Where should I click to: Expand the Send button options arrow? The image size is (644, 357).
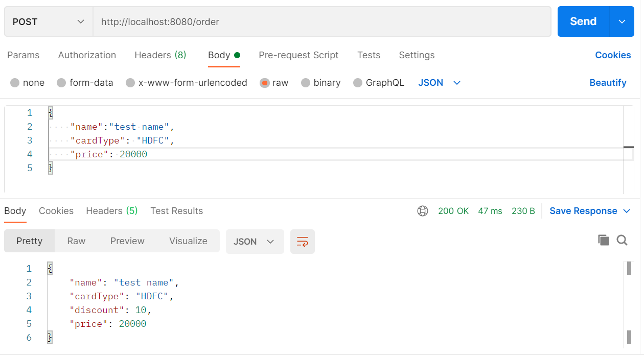(x=622, y=21)
